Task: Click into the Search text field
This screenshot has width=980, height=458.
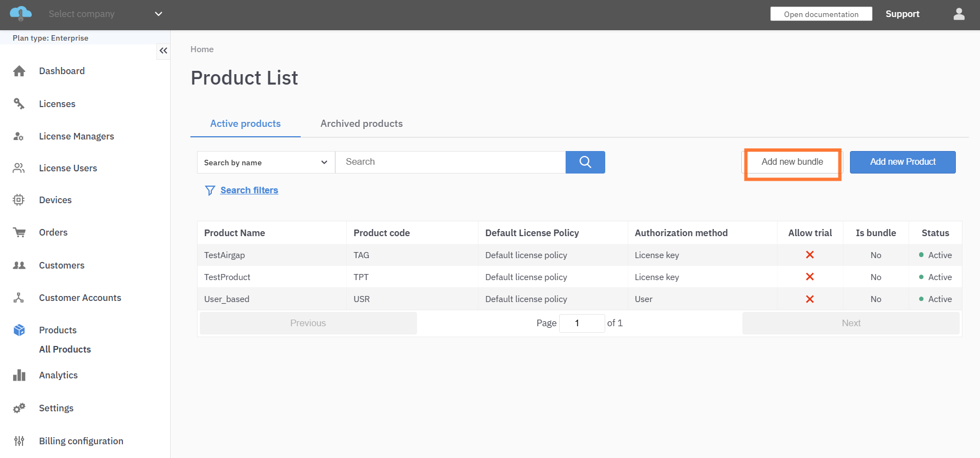Action: click(450, 162)
